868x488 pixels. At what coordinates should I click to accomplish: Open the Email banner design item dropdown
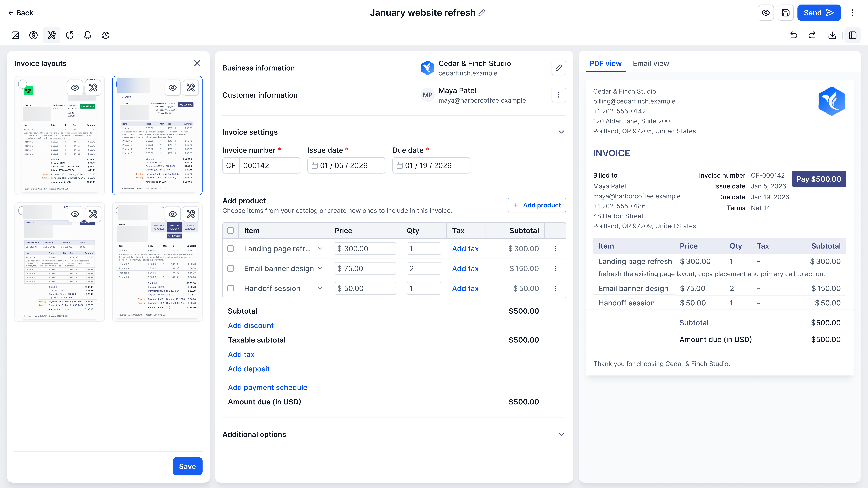[x=320, y=268]
